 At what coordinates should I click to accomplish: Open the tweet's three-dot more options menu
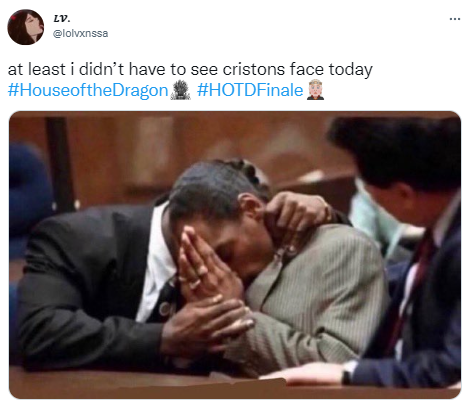(455, 19)
